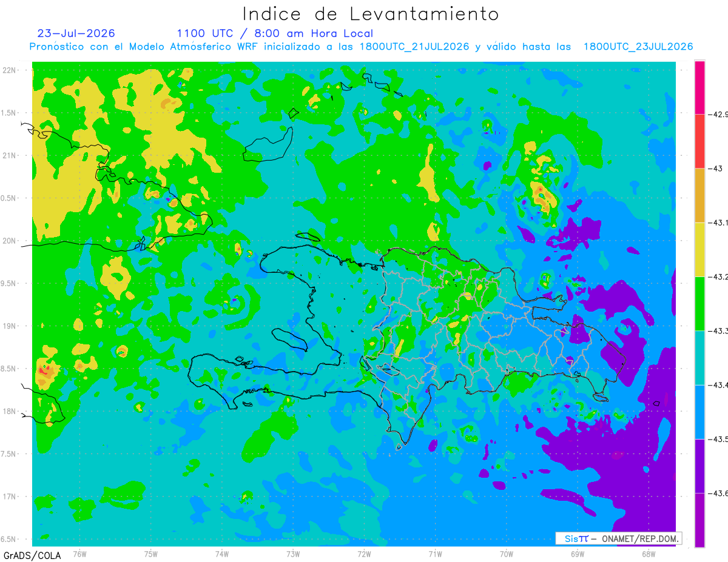This screenshot has height=562, width=728.
Task: Click the '20N' latitude label
Action: [10, 241]
